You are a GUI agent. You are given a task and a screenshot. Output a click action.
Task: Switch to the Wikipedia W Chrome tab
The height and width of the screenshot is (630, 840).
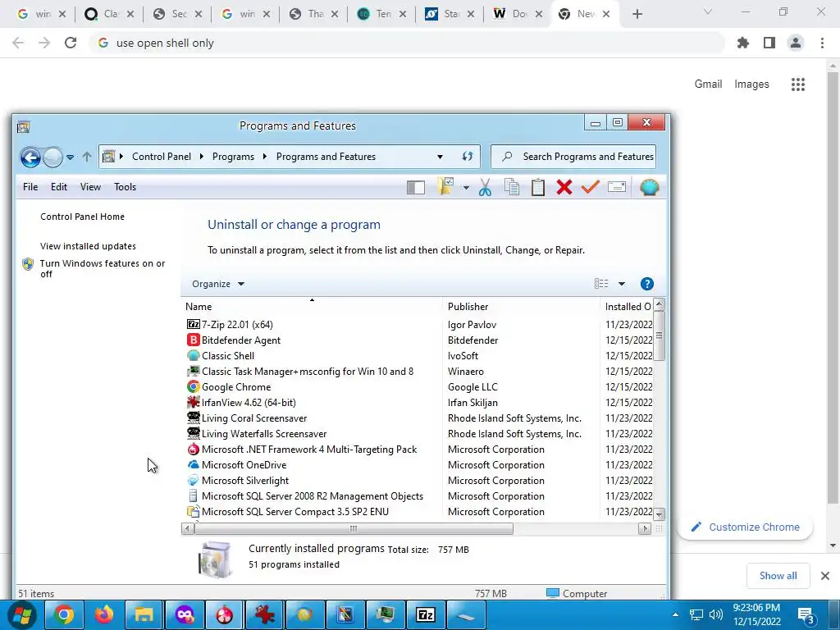[x=517, y=14]
